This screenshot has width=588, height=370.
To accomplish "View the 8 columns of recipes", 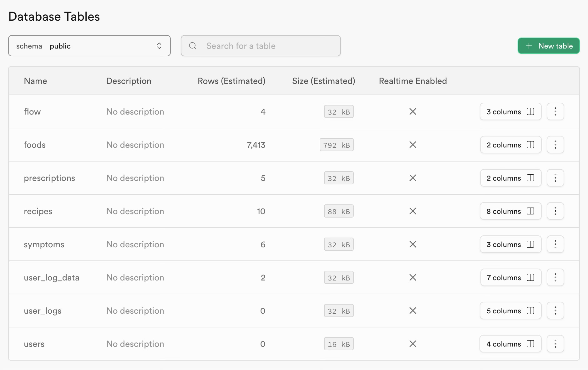I will click(x=510, y=211).
